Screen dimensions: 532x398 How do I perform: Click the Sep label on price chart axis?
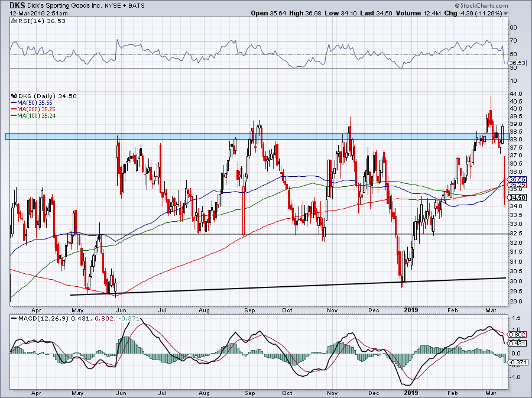[x=249, y=310]
